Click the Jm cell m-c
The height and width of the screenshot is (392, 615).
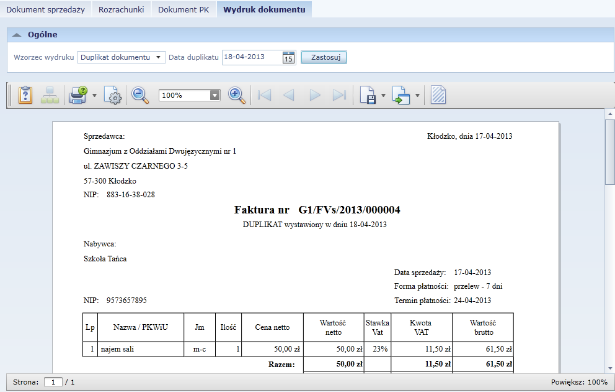point(199,349)
